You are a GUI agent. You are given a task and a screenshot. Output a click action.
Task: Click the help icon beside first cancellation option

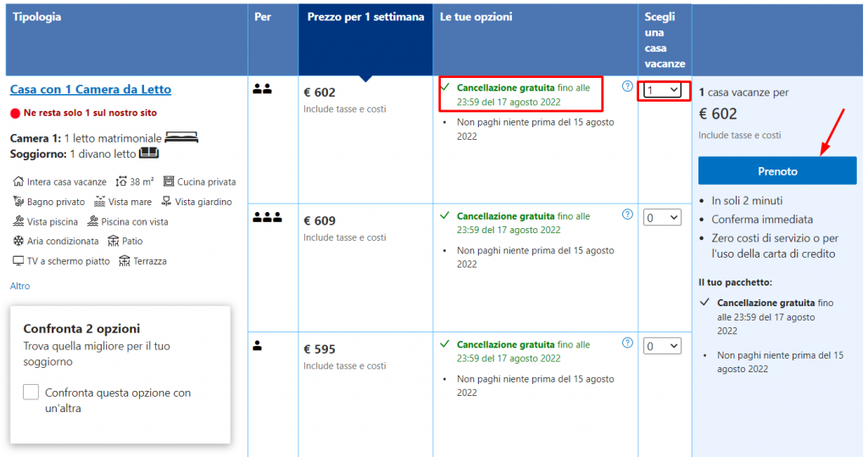[627, 86]
